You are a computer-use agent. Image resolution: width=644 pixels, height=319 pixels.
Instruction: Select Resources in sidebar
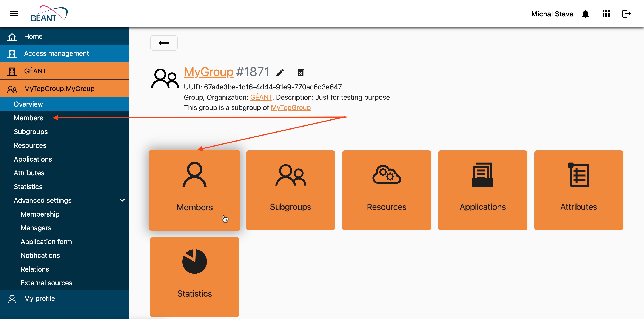pyautogui.click(x=65, y=145)
